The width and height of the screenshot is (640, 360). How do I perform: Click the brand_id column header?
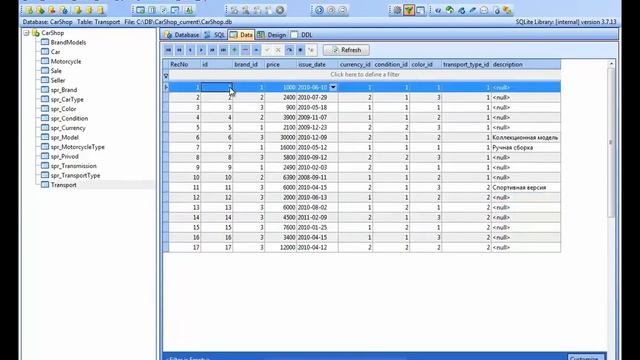[249, 64]
